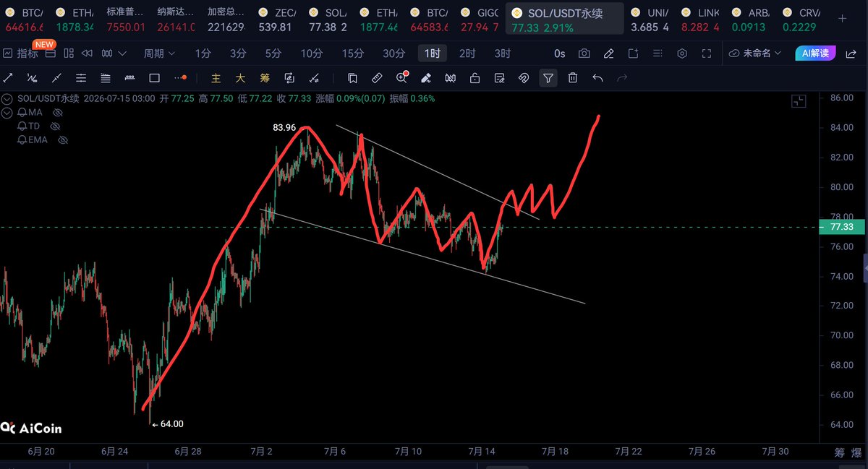The height and width of the screenshot is (469, 868).
Task: Toggle magnet snap mode
Action: pos(524,78)
